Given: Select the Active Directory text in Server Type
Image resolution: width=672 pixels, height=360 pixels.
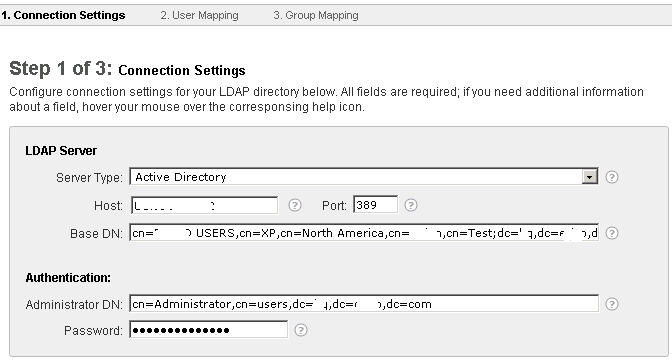Looking at the screenshot, I should (x=180, y=177).
